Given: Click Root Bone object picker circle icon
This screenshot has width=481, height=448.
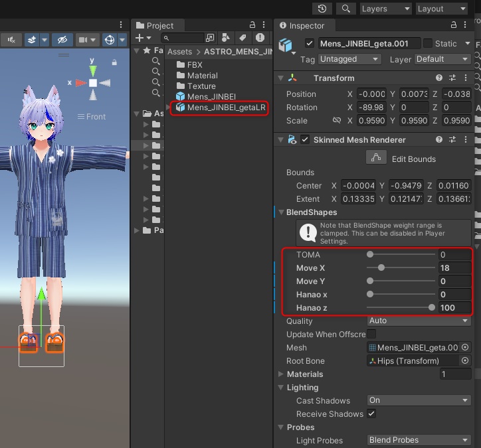Looking at the screenshot, I should (x=465, y=360).
